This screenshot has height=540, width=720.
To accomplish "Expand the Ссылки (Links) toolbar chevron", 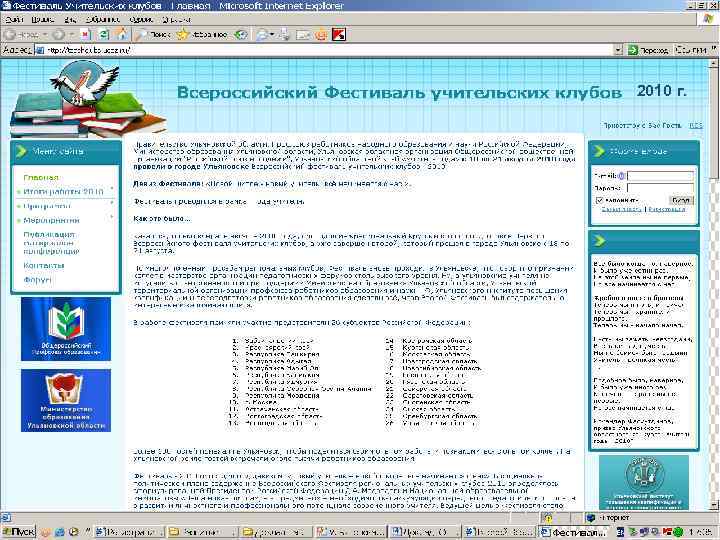I will (714, 50).
